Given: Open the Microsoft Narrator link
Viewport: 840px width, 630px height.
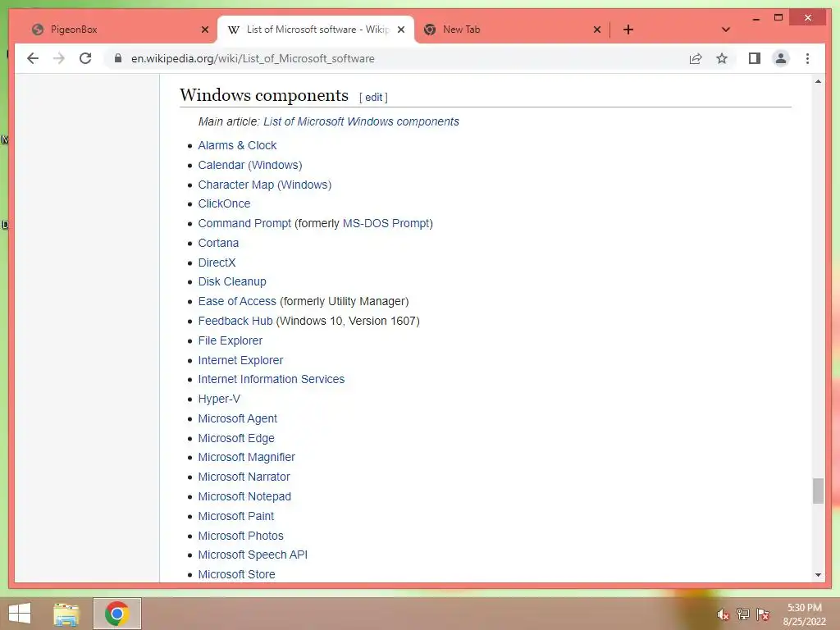Looking at the screenshot, I should pyautogui.click(x=244, y=477).
